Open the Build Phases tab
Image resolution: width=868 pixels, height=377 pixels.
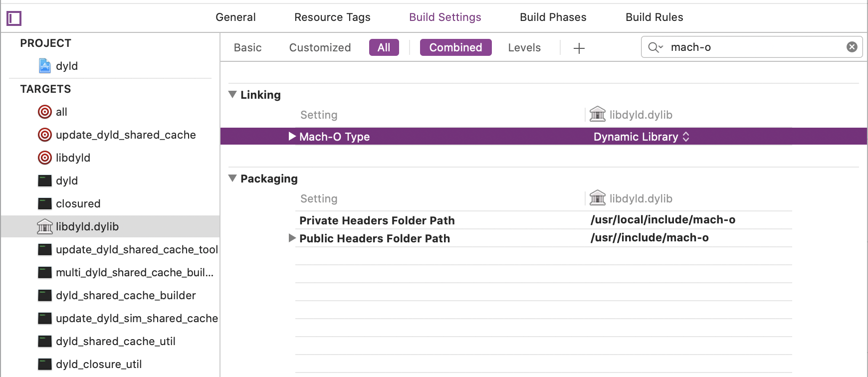click(553, 17)
